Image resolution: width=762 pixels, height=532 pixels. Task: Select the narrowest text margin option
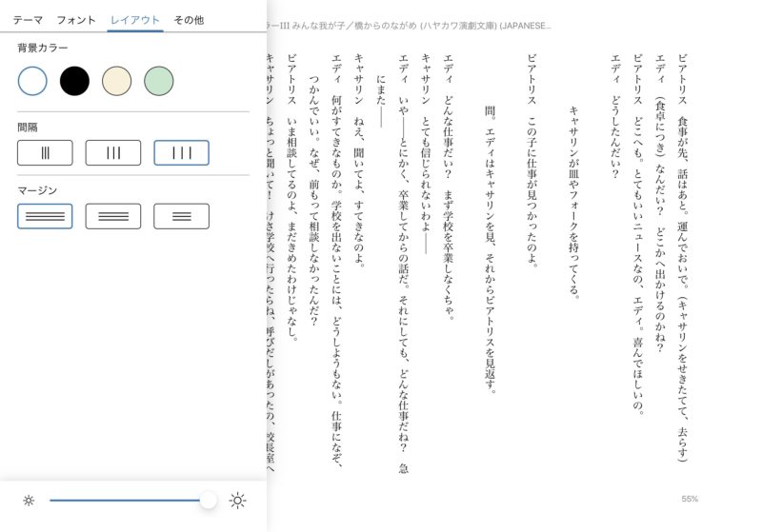181,216
